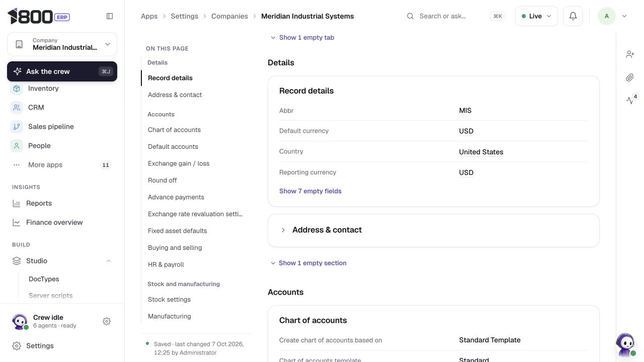The width and height of the screenshot is (644, 362).
Task: Open Server scripts under Studio
Action: point(51,296)
